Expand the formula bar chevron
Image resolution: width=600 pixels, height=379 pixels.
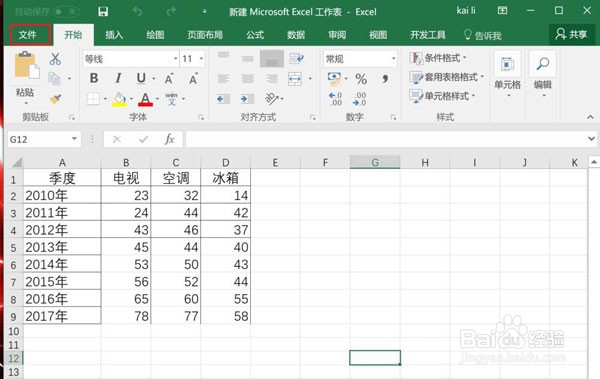pos(592,139)
